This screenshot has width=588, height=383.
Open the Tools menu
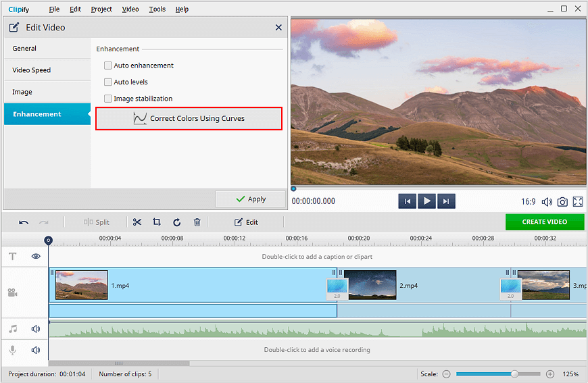pos(157,9)
